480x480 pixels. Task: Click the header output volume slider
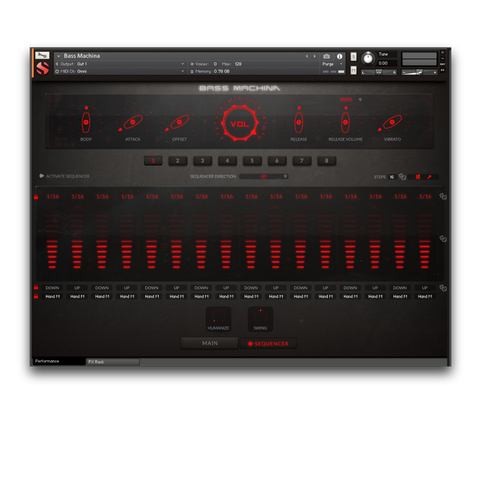tap(419, 72)
